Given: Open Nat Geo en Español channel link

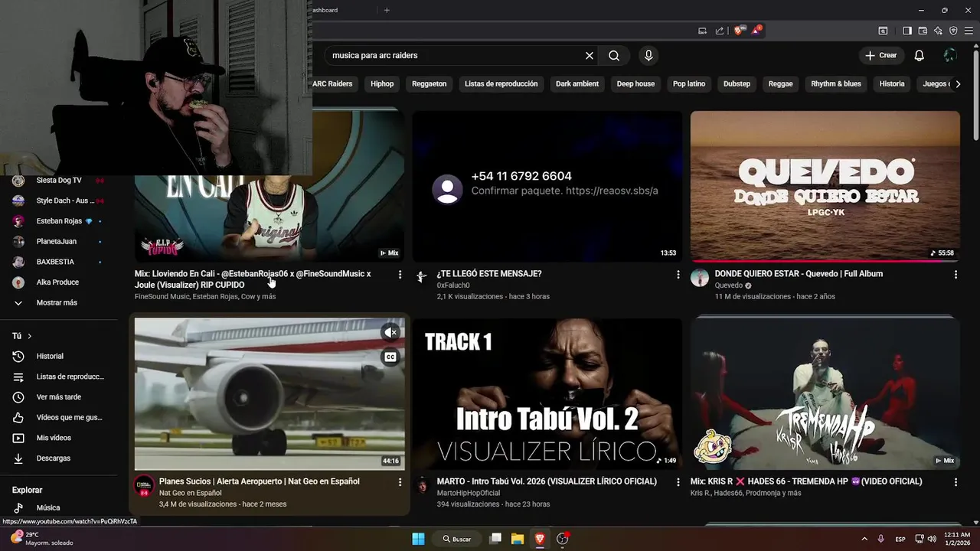Looking at the screenshot, I should 190,494.
